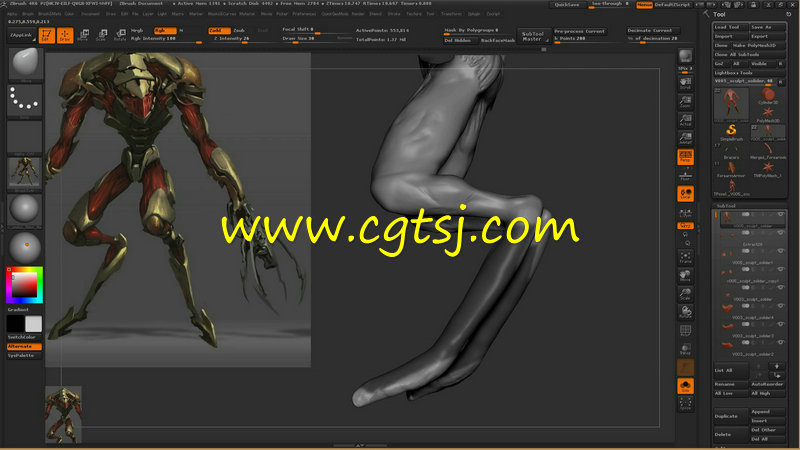The image size is (800, 450).
Task: Toggle Edit mode button
Action: (x=46, y=35)
